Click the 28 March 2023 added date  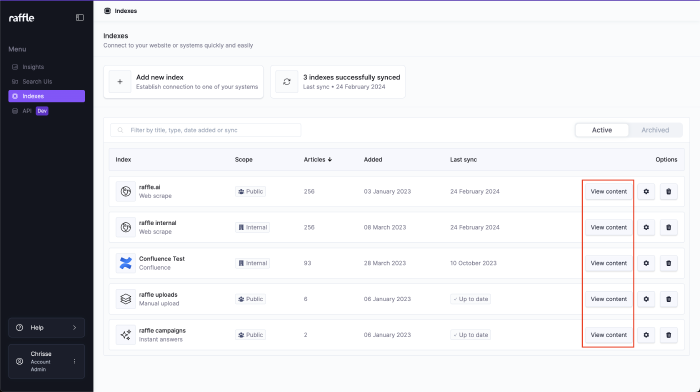385,263
